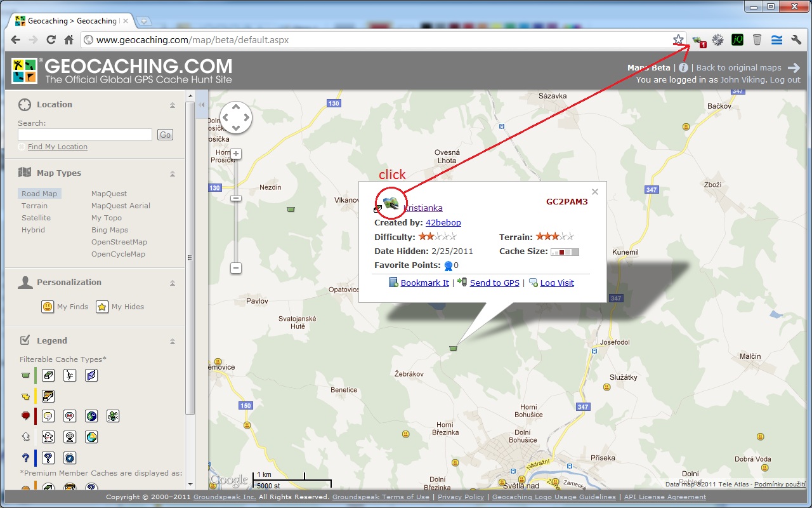Click the zoom in plus button on map
The image size is (812, 508).
click(x=236, y=154)
